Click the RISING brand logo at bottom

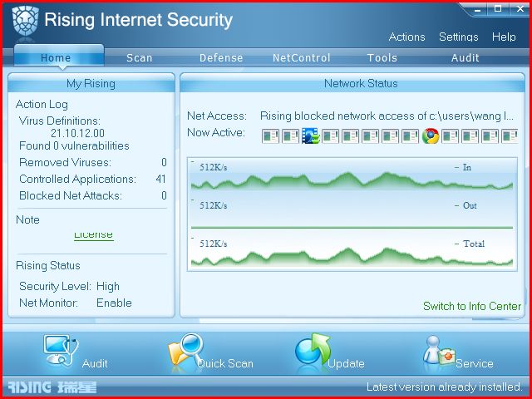coord(52,387)
